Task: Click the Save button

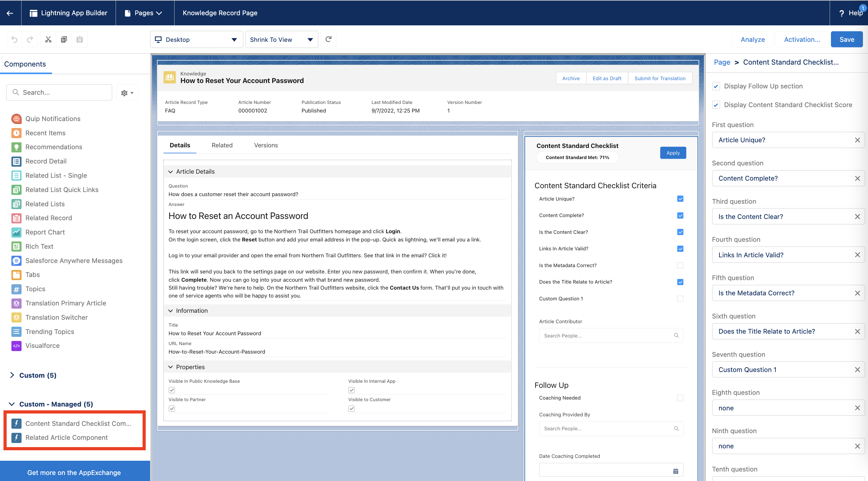Action: tap(846, 39)
